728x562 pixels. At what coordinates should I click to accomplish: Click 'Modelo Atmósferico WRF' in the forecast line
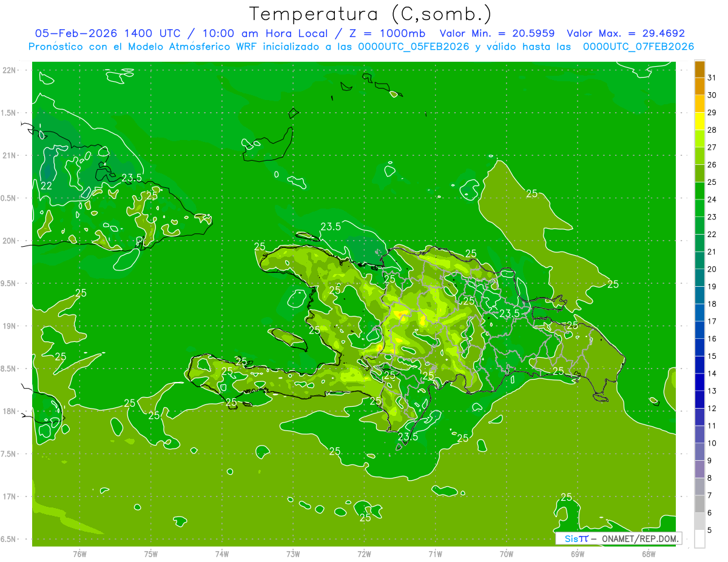pyautogui.click(x=192, y=47)
